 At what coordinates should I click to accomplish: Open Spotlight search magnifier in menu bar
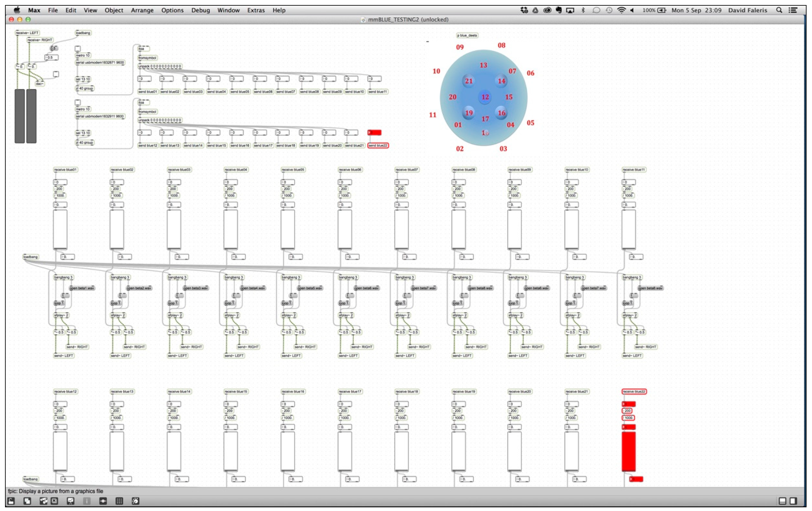(779, 10)
